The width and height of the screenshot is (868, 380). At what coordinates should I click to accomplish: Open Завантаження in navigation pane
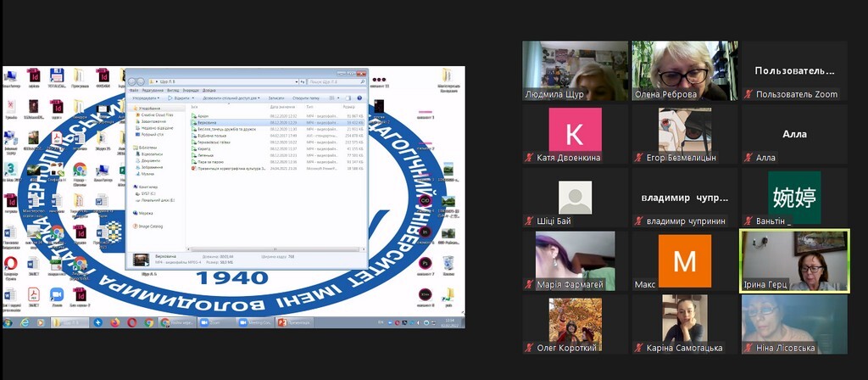pos(150,121)
